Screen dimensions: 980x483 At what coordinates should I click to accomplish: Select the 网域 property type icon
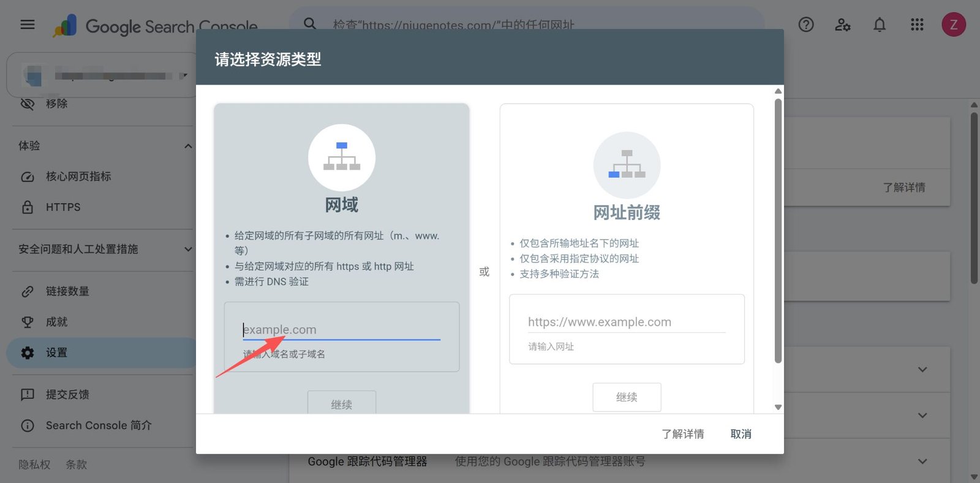(342, 158)
